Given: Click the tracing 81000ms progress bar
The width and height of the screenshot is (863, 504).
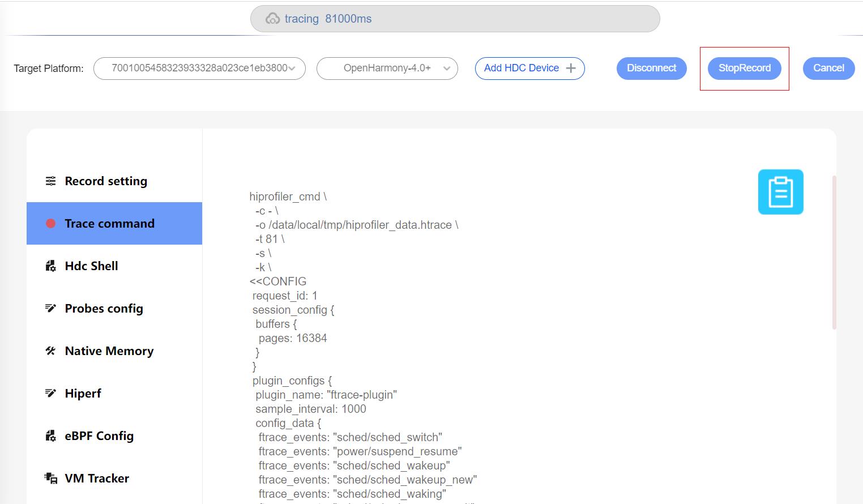Looking at the screenshot, I should (x=455, y=19).
